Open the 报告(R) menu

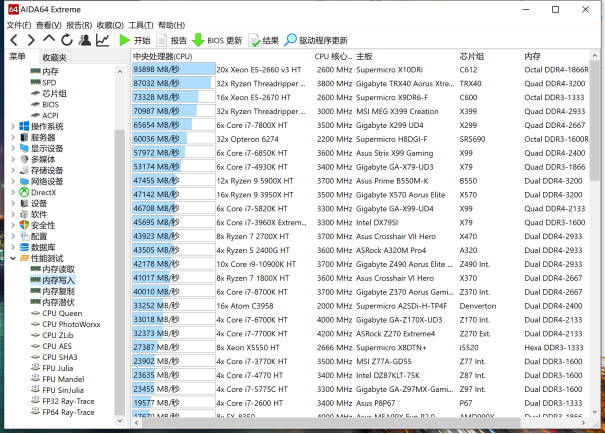(x=79, y=25)
